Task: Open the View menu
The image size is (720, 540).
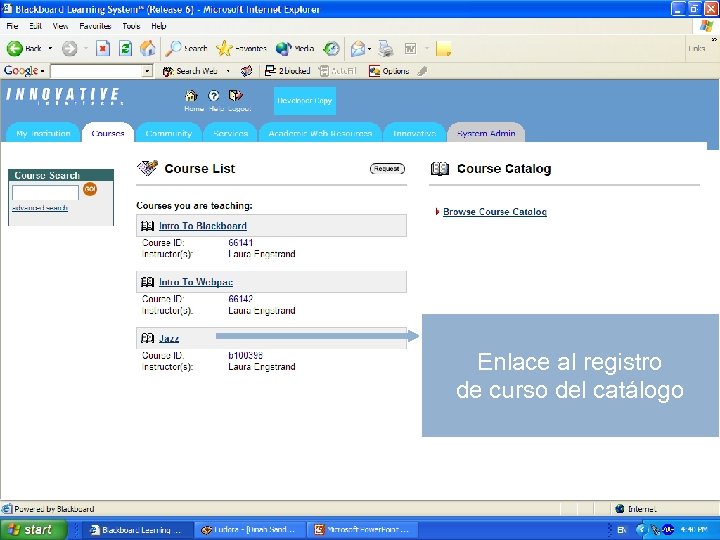Action: 60,26
